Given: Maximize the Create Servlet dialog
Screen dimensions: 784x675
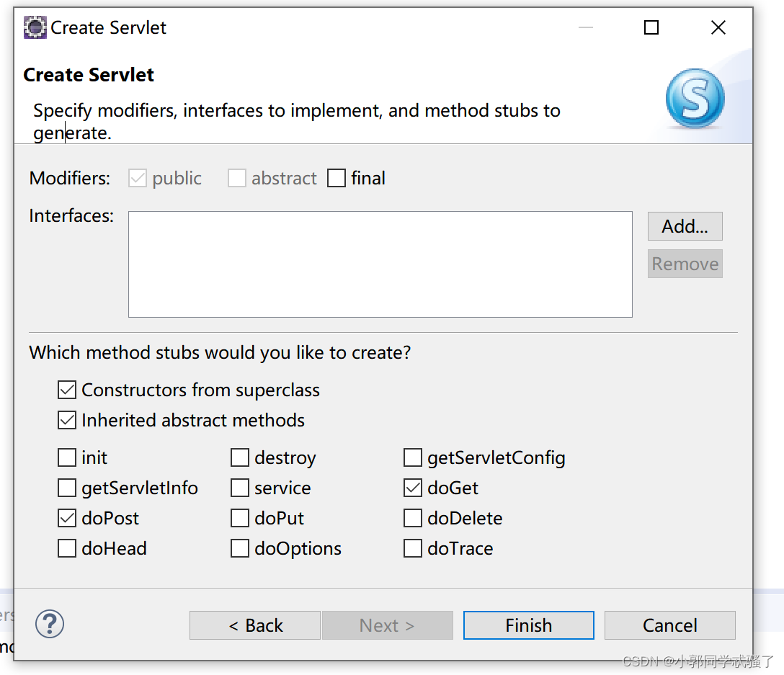Looking at the screenshot, I should coord(651,28).
